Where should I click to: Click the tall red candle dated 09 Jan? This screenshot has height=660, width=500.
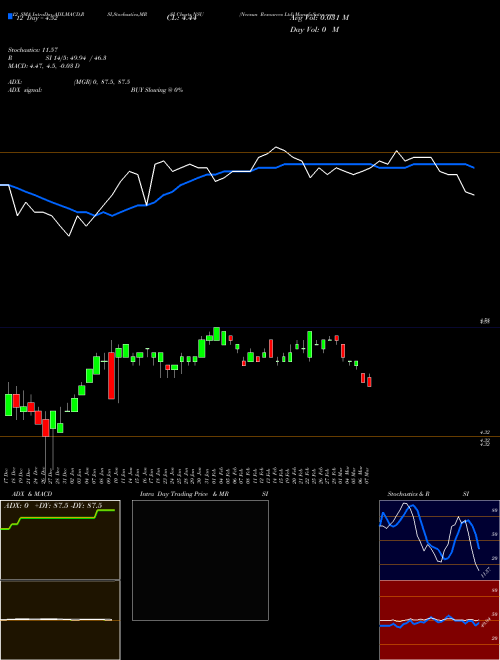[112, 375]
